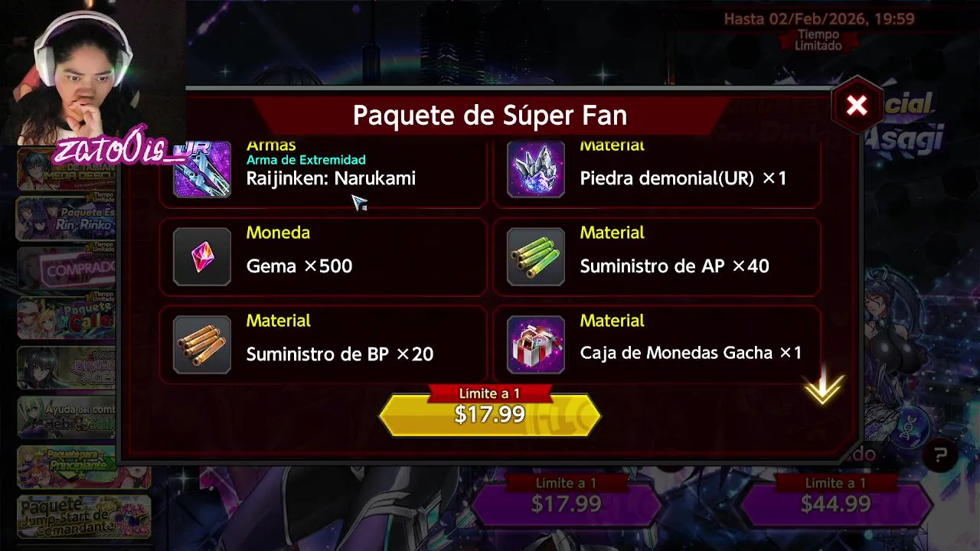The image size is (980, 551).
Task: Click the yellow down arrow to see more items
Action: coord(824,389)
